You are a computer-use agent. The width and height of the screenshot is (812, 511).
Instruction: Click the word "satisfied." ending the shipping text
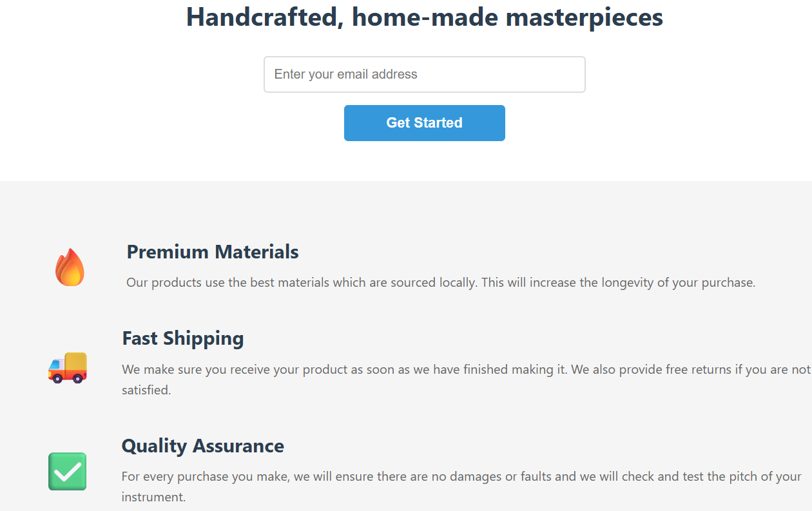click(146, 390)
